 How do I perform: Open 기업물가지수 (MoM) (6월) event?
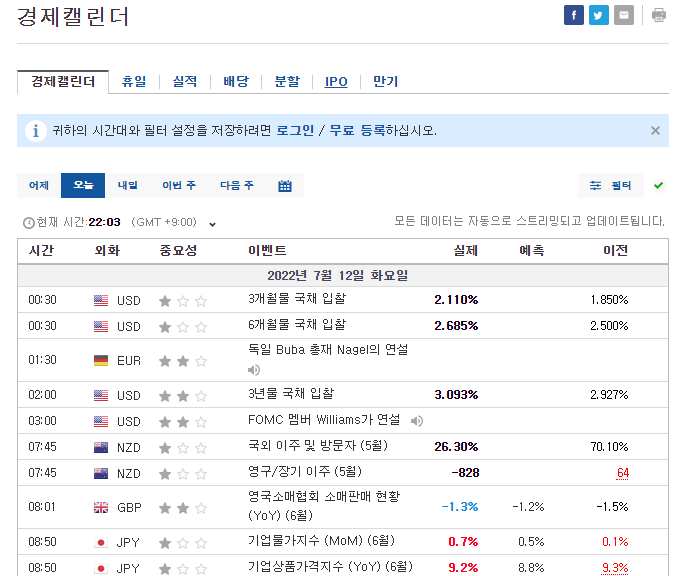321,541
